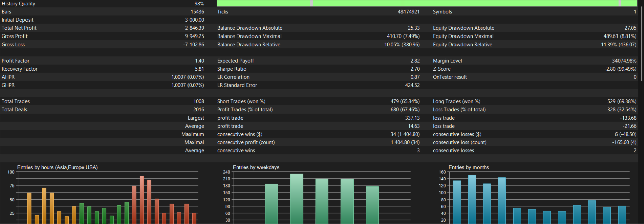644x224 pixels.
Task: Select Short Trades value 479 (65.34%)
Action: tap(405, 101)
